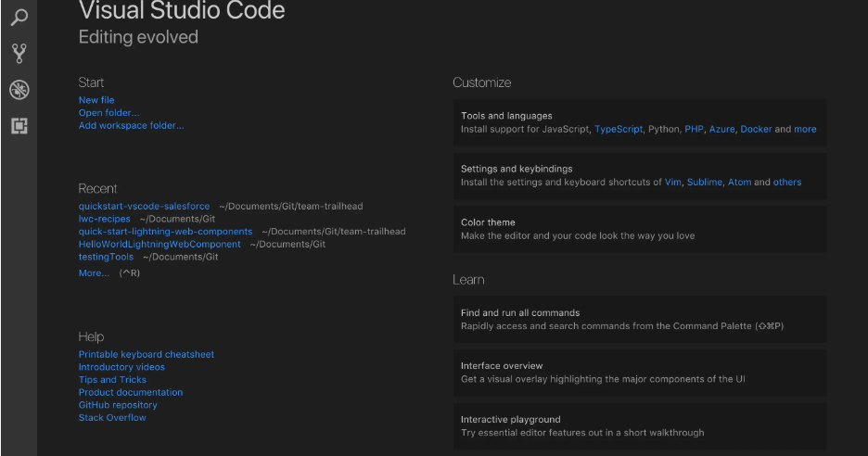The width and height of the screenshot is (868, 456).
Task: Open the Interactive playground card
Action: pos(640,426)
